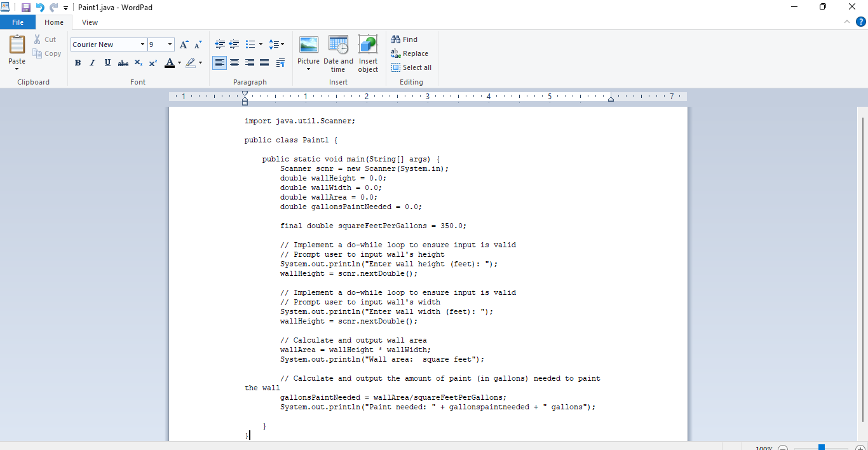Open the Replace tool

(410, 53)
